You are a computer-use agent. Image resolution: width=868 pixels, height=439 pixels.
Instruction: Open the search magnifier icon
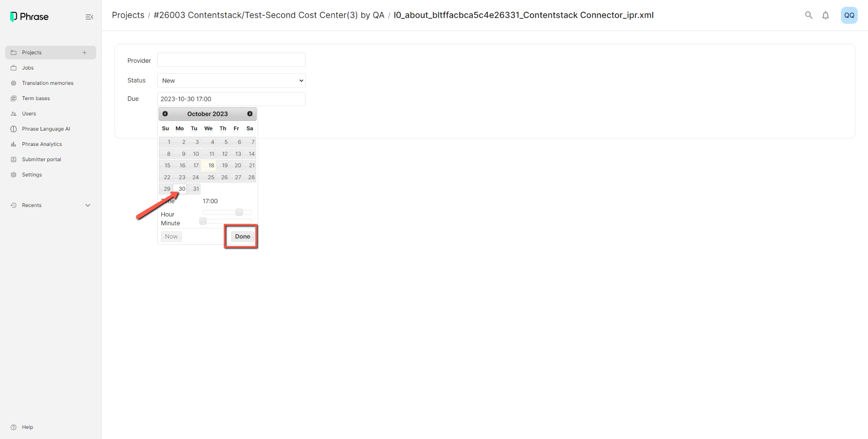coord(809,15)
